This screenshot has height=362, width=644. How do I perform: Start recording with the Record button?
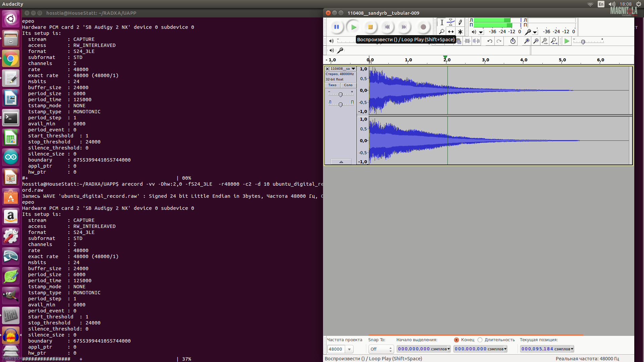click(x=423, y=27)
